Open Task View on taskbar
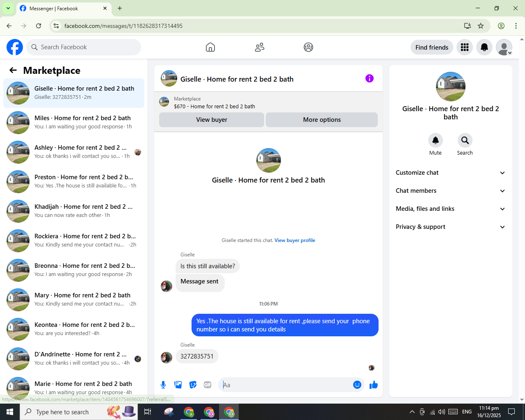This screenshot has width=525, height=420. coord(148,412)
